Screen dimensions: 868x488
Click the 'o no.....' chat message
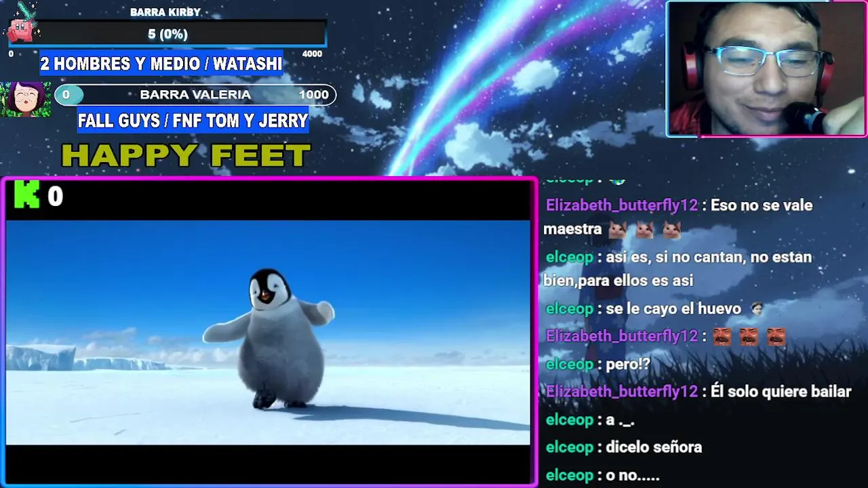point(602,476)
